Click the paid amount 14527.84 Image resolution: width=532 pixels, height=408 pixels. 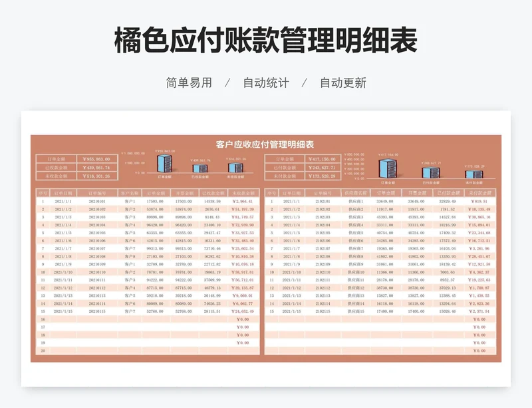tap(448, 217)
